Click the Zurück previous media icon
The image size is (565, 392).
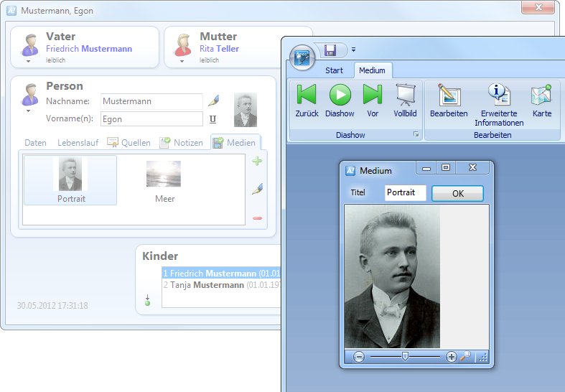[307, 95]
